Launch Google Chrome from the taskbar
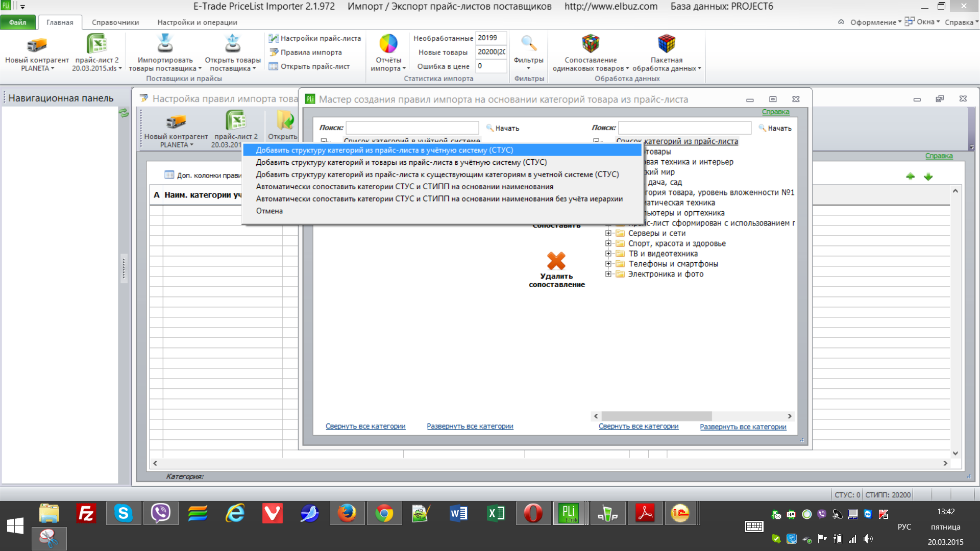The width and height of the screenshot is (980, 551). [384, 513]
